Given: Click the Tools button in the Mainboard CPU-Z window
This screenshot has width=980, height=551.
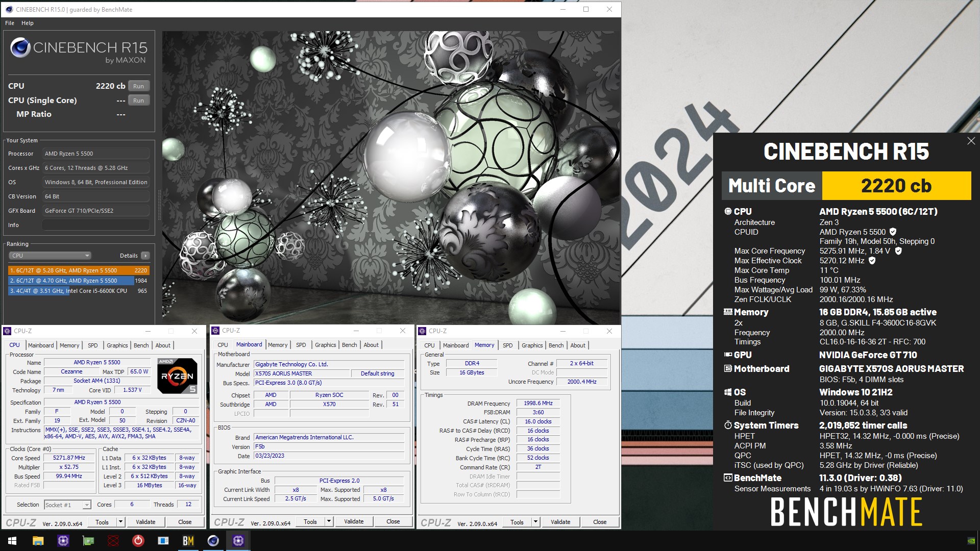Looking at the screenshot, I should (x=310, y=521).
